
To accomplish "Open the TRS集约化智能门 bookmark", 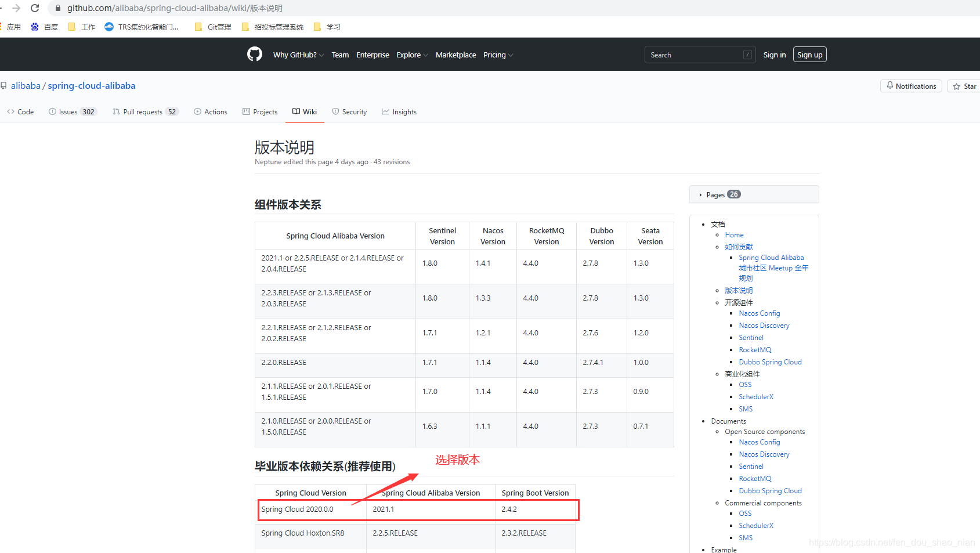I will (142, 27).
